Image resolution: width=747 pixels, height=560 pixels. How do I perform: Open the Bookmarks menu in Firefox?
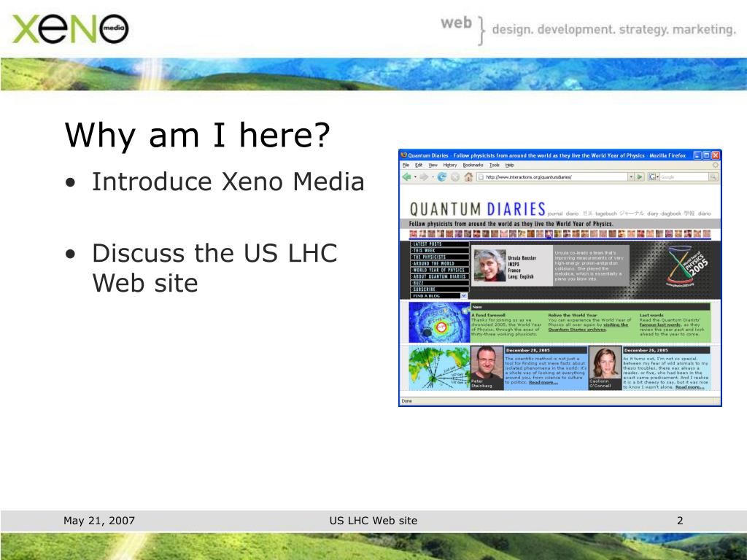tap(473, 166)
